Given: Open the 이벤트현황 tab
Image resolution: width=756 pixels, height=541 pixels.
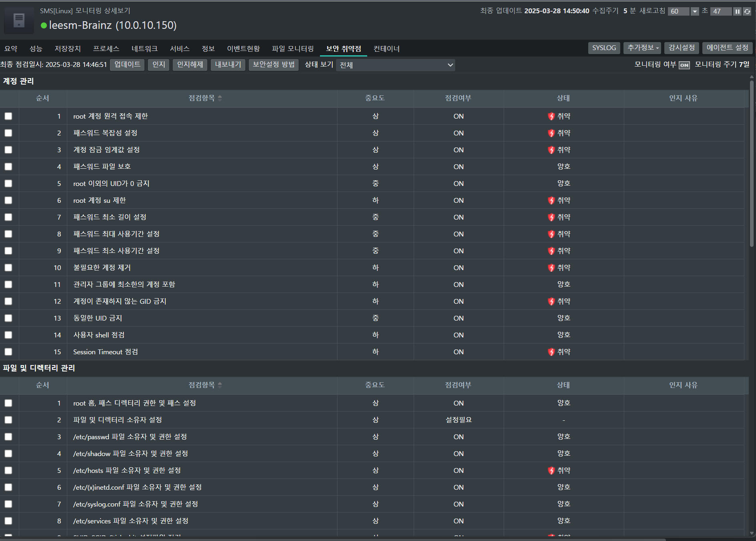Looking at the screenshot, I should [243, 48].
